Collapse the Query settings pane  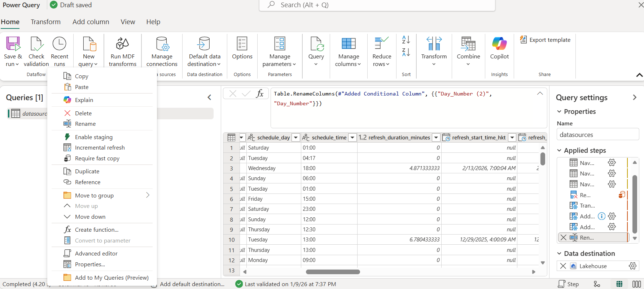pyautogui.click(x=635, y=97)
